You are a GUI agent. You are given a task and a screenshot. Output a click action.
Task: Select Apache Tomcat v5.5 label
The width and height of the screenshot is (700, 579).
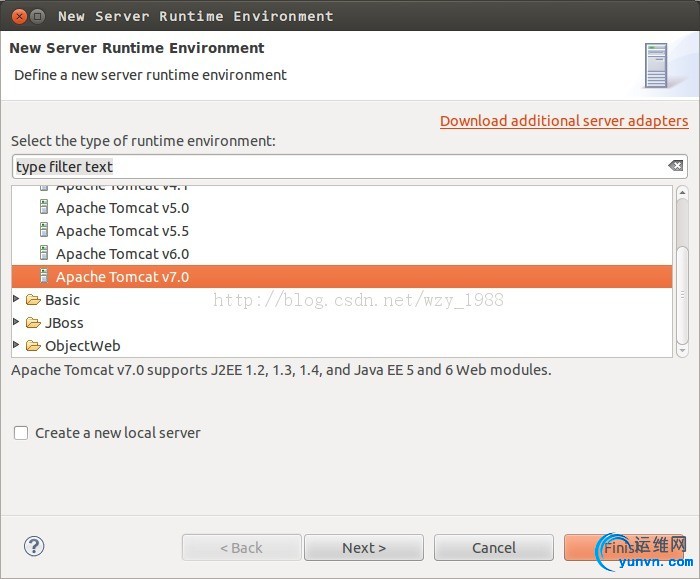122,231
